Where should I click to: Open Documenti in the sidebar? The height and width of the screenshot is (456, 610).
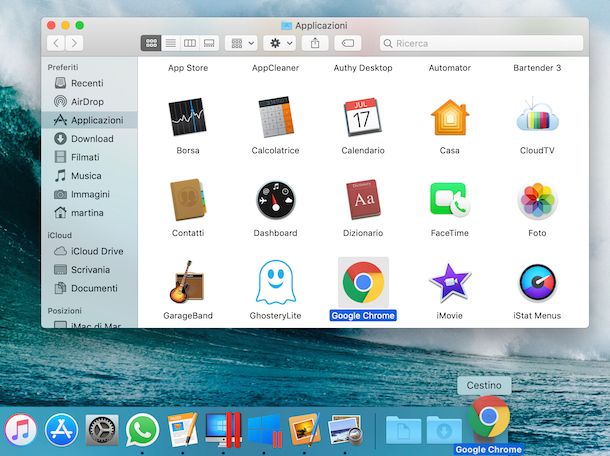[x=89, y=288]
